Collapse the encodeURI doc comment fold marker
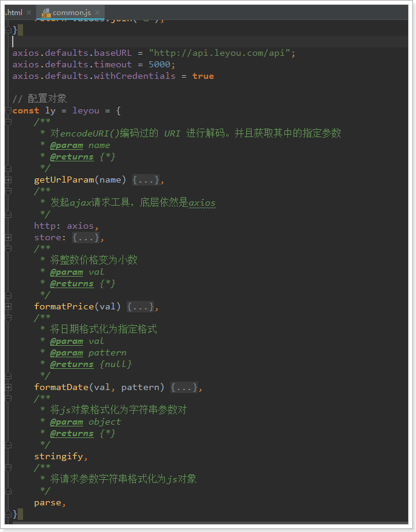The height and width of the screenshot is (532, 416). pyautogui.click(x=8, y=122)
